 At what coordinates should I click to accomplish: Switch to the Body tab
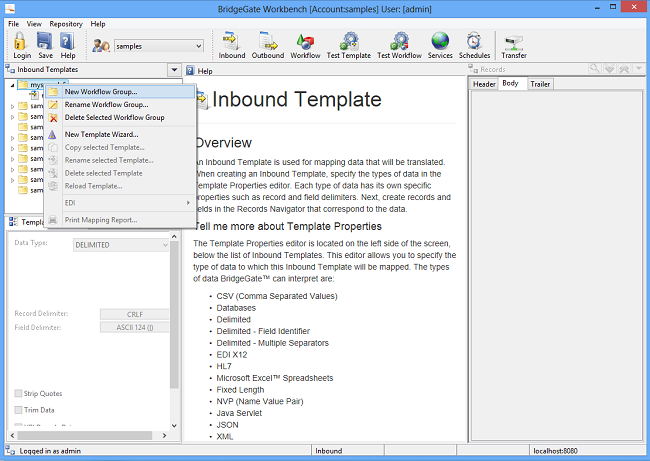pyautogui.click(x=511, y=83)
